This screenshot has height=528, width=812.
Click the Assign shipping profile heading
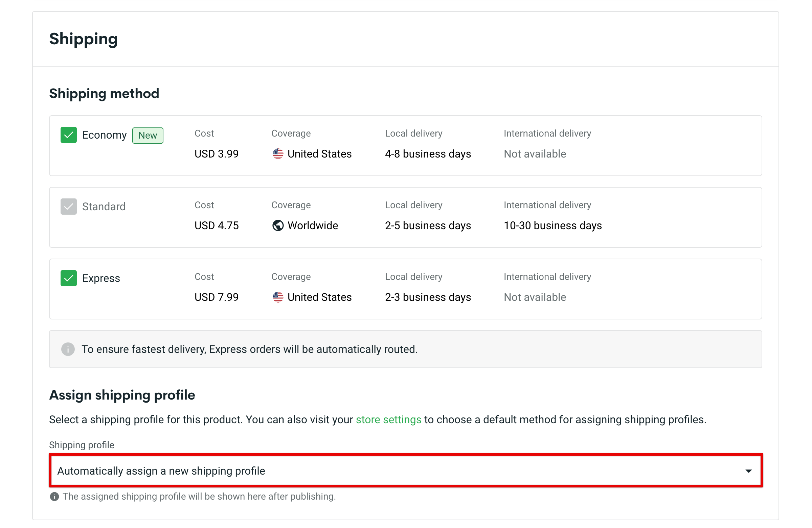[122, 395]
